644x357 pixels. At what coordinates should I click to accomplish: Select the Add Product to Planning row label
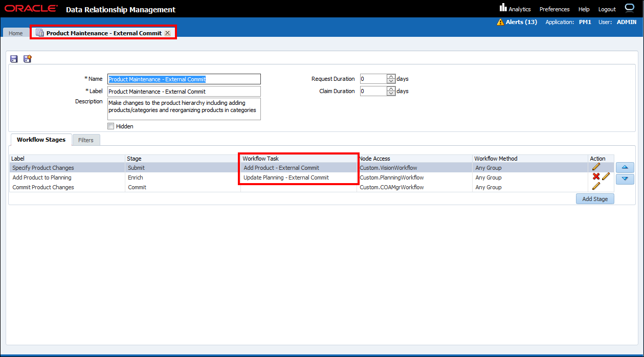(42, 177)
